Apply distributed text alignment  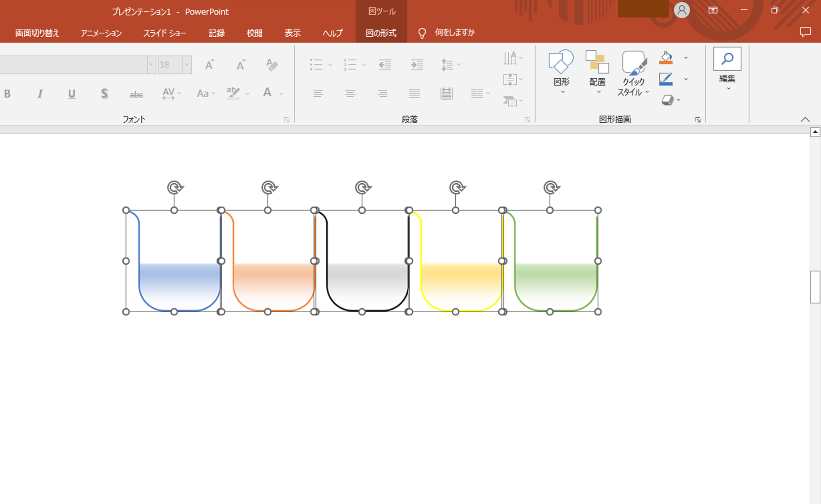446,93
